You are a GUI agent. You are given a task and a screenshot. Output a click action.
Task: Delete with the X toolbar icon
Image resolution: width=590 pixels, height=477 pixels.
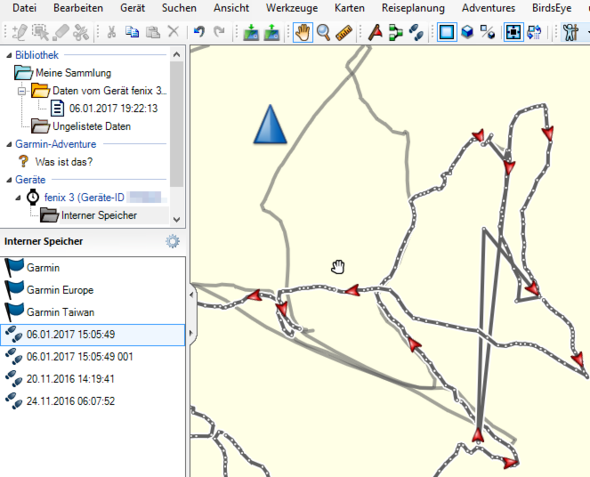coord(173,32)
